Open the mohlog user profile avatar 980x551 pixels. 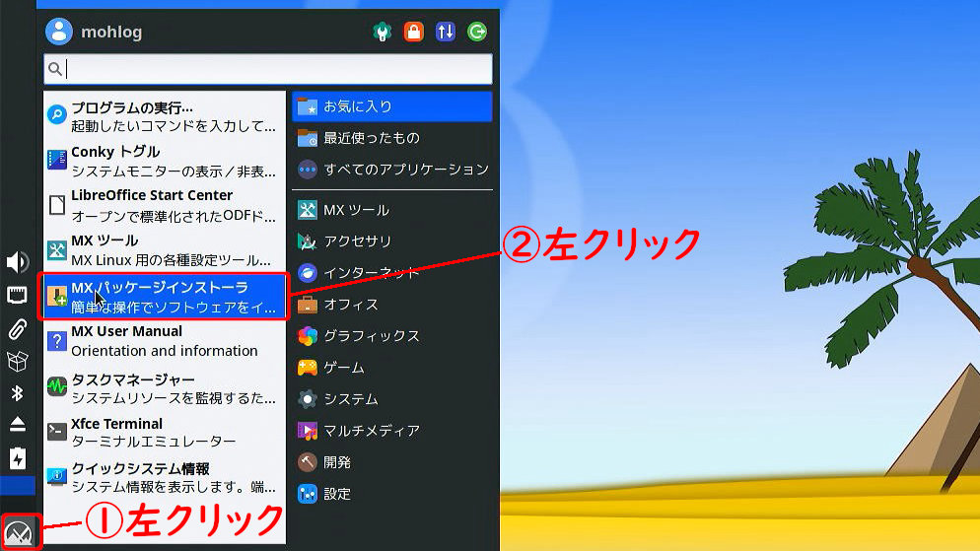point(59,32)
